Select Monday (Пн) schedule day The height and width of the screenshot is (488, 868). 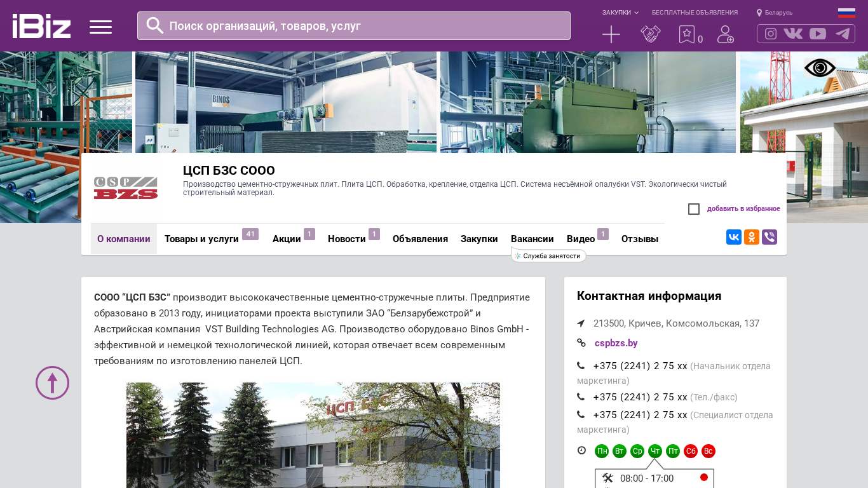pos(602,451)
